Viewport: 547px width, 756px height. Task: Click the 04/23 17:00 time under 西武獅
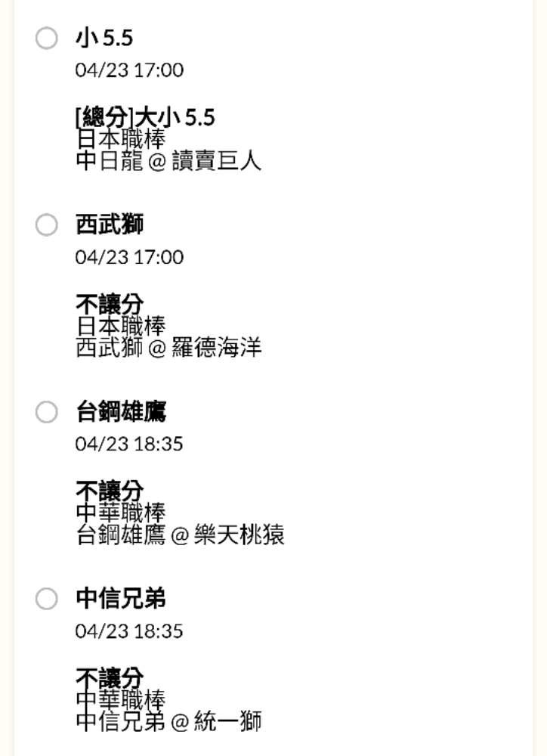[x=129, y=257]
